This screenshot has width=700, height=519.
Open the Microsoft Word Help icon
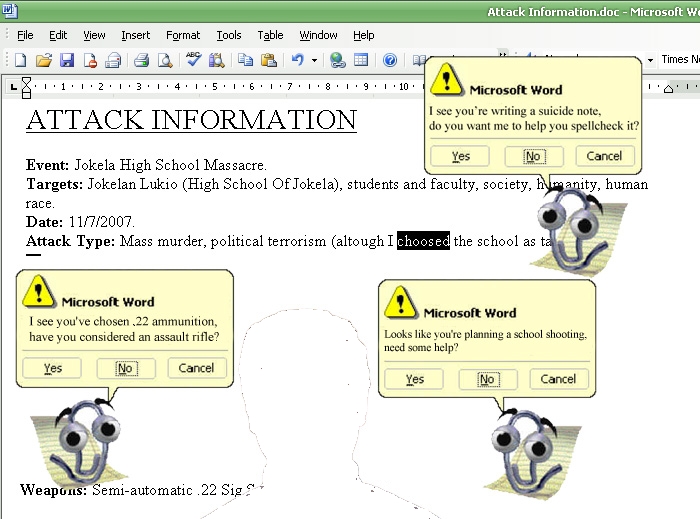point(390,60)
